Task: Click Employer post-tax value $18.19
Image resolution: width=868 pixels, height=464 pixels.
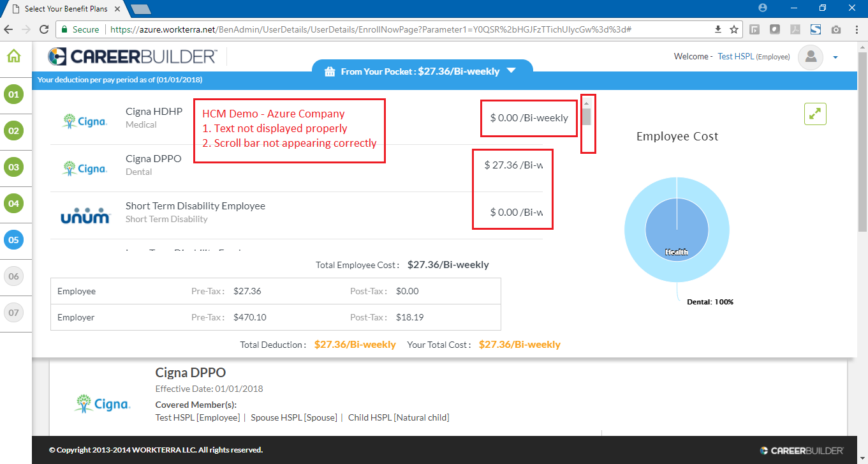Action: [409, 317]
